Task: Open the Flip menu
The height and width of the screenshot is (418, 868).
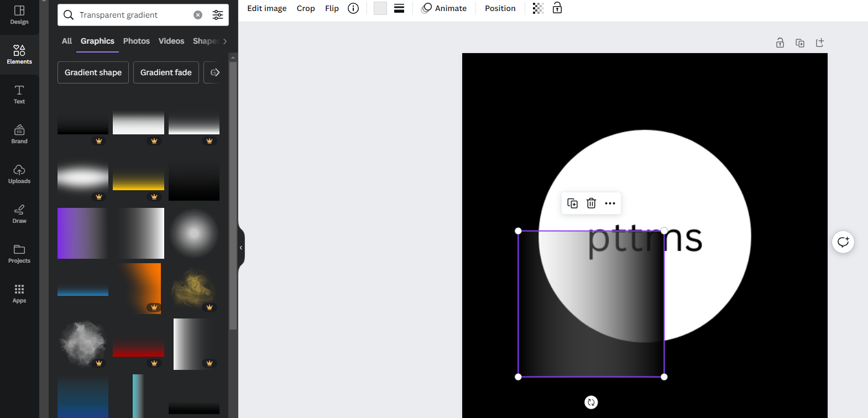Action: pyautogui.click(x=332, y=8)
